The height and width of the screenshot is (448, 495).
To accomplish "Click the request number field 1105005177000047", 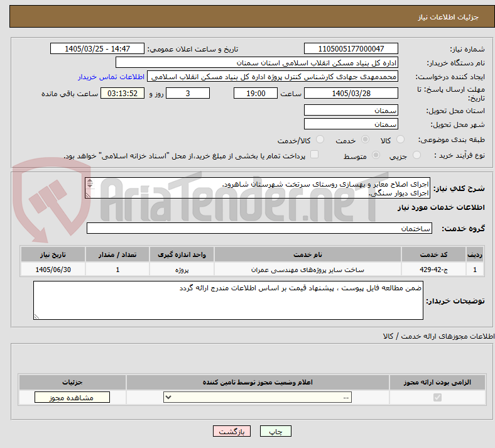I will [351, 48].
